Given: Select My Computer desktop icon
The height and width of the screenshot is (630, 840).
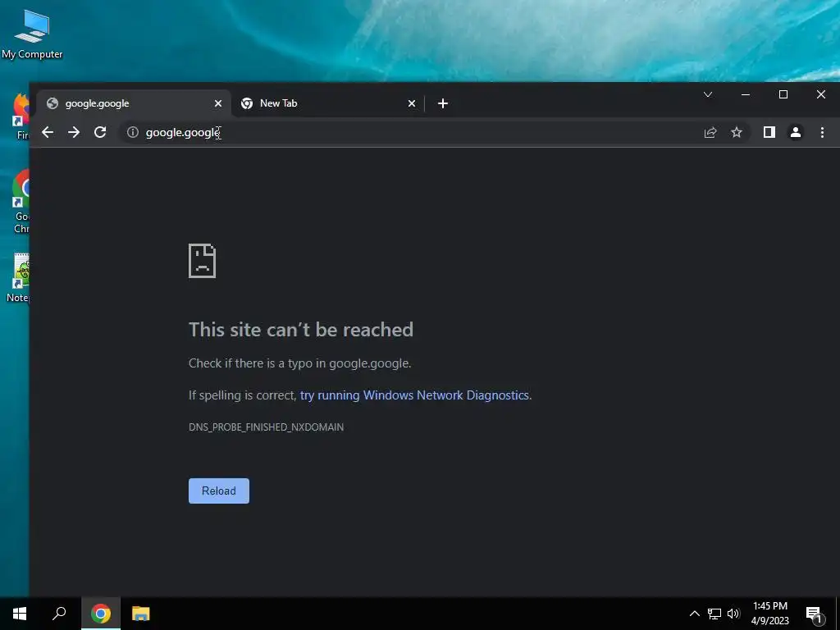Looking at the screenshot, I should [x=32, y=34].
